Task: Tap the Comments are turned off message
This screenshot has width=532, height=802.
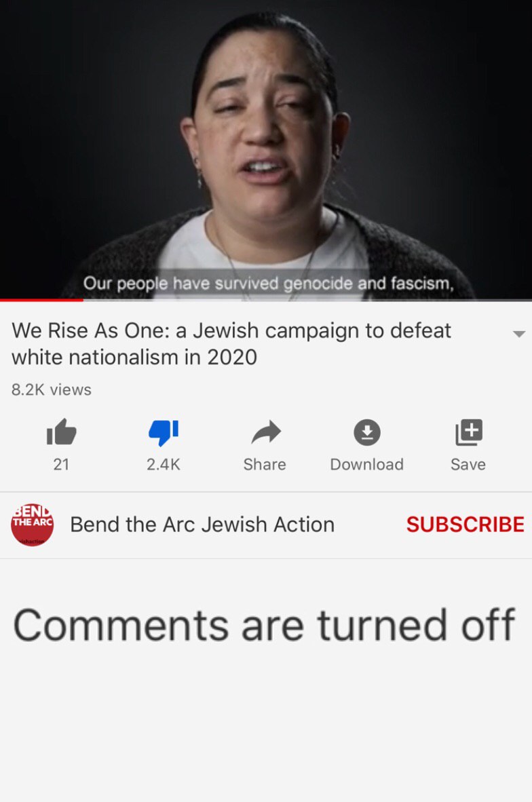Action: [264, 624]
